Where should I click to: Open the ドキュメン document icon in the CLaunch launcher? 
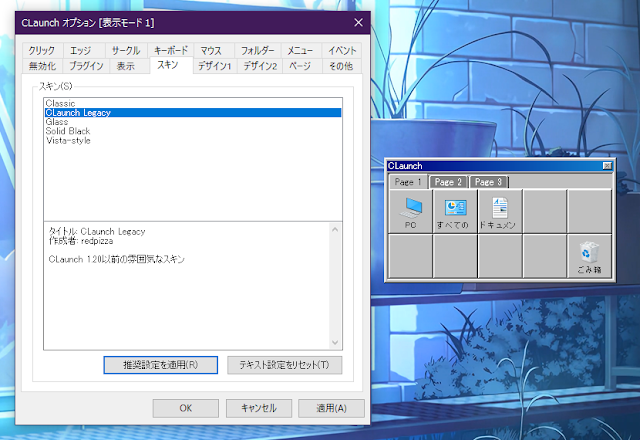500,211
